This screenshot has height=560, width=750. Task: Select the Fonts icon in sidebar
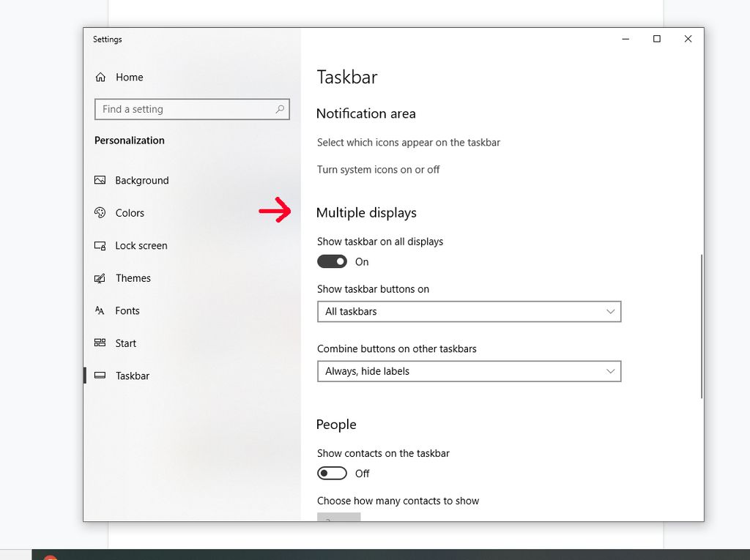pos(100,310)
